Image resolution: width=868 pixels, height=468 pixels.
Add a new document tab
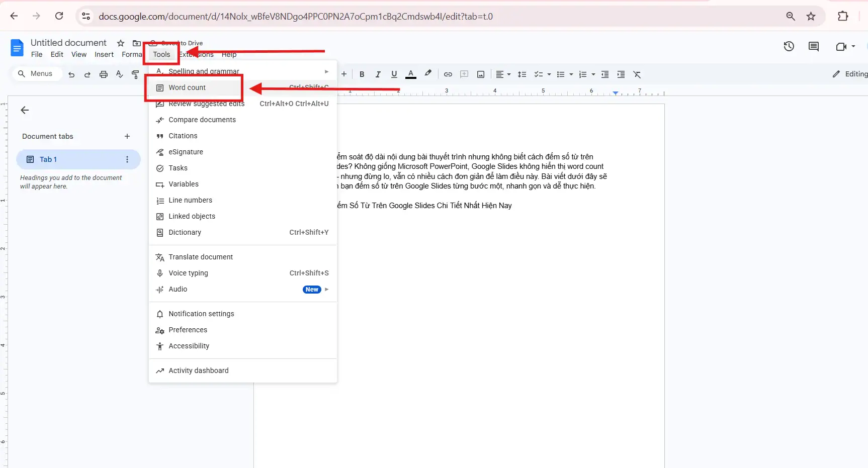127,136
